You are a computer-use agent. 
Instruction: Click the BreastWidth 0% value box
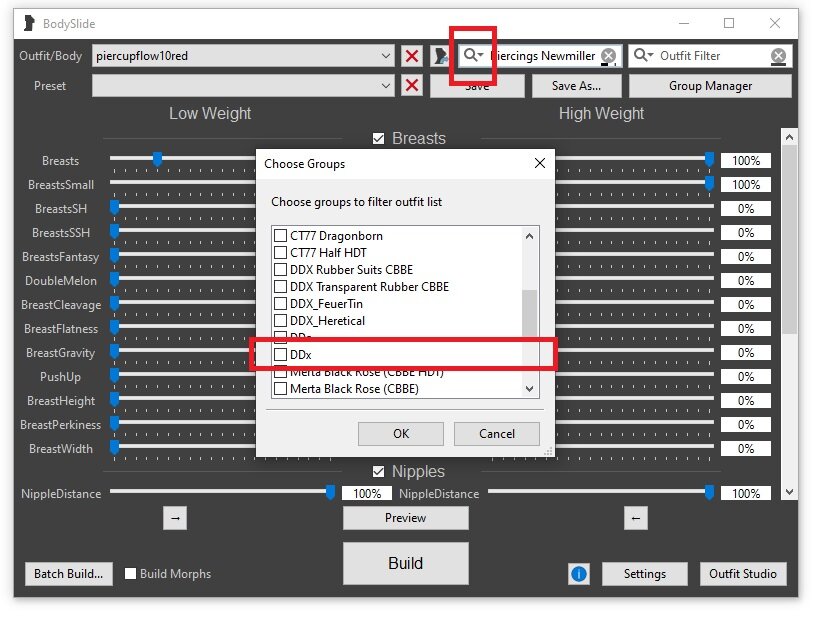tap(746, 448)
